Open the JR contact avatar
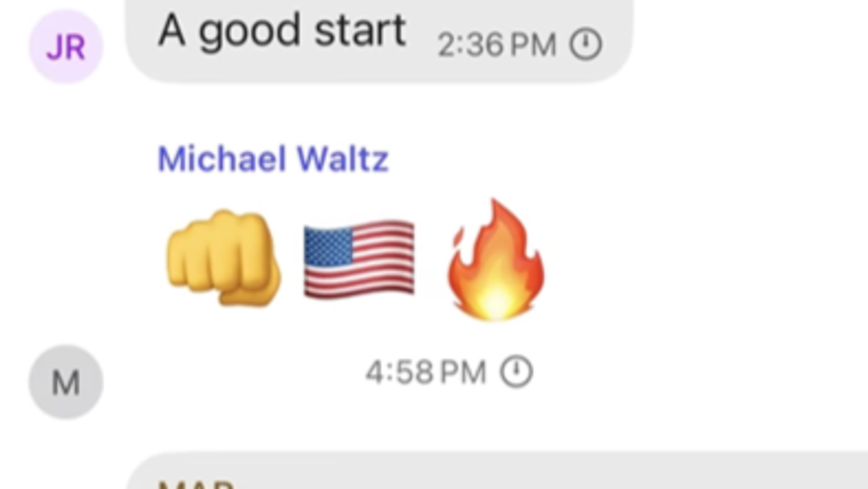Screen dimensions: 868x489 click(x=66, y=47)
